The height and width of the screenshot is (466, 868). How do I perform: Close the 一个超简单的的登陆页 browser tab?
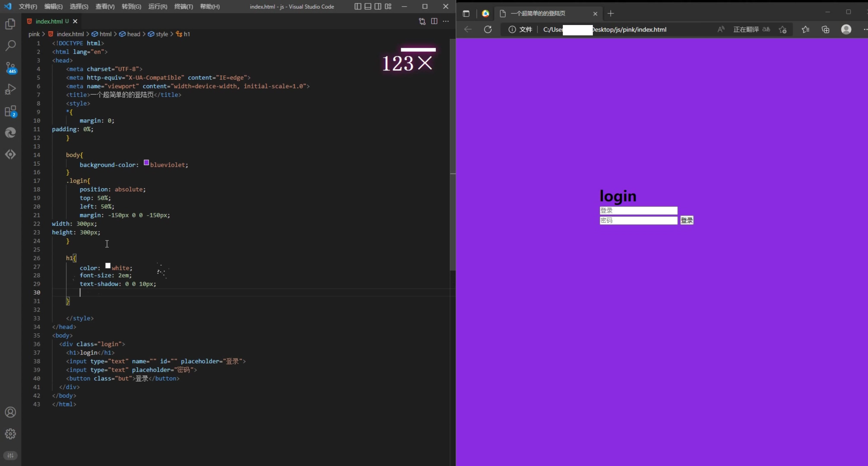coord(595,14)
